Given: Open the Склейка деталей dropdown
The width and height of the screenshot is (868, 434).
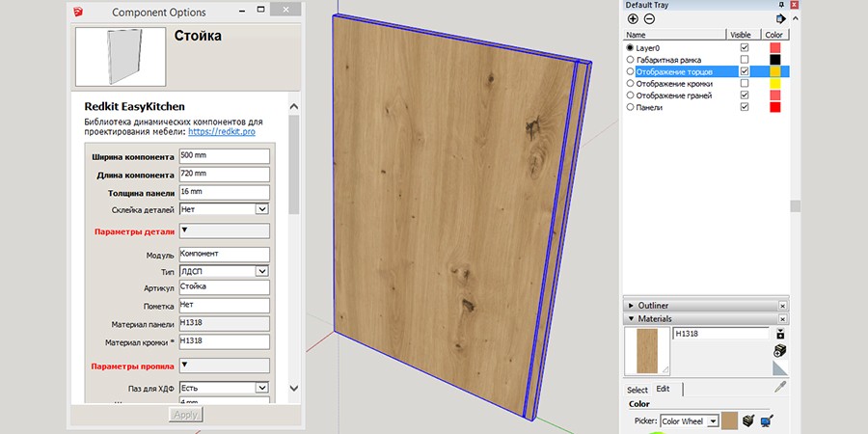Looking at the screenshot, I should point(261,208).
